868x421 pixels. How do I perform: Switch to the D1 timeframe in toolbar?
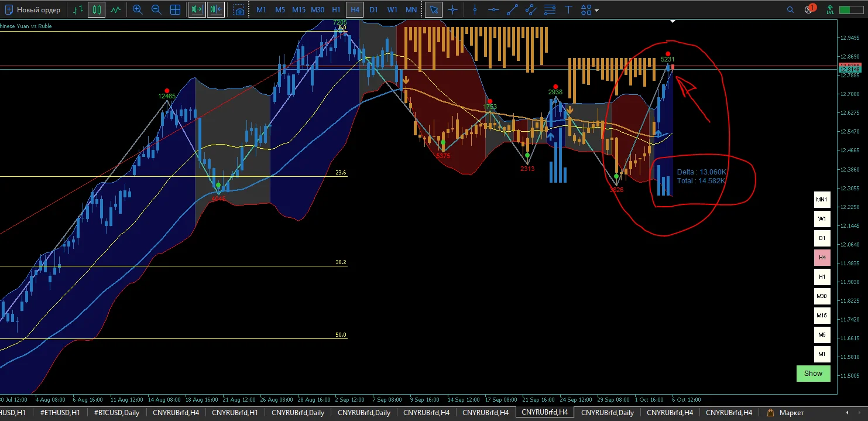pyautogui.click(x=373, y=10)
